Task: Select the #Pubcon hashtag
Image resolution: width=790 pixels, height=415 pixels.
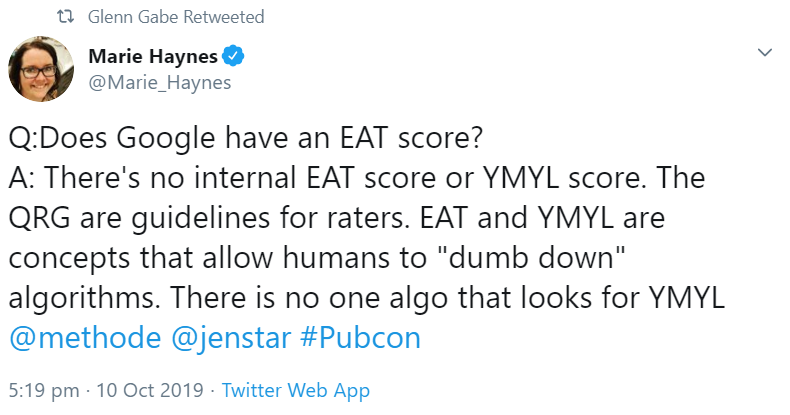Action: [x=360, y=337]
